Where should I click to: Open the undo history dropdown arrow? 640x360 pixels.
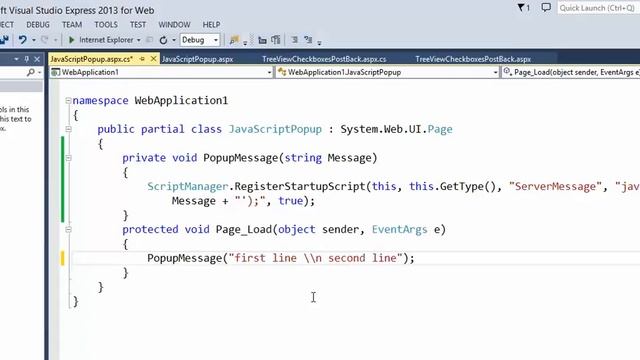click(33, 40)
